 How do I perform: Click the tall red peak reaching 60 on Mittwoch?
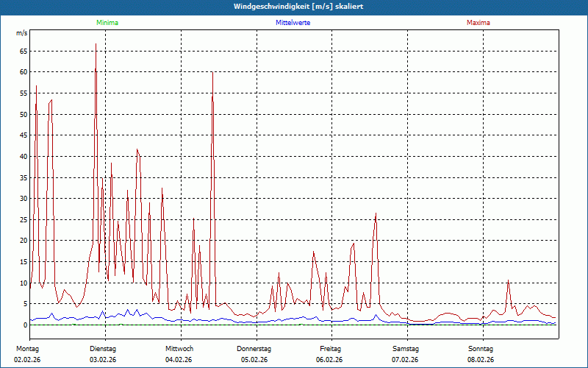pos(212,73)
